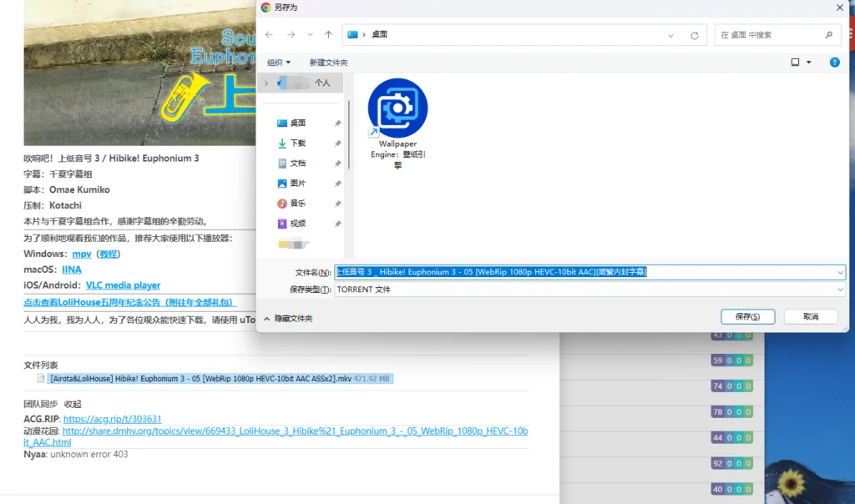Open Pictures folder in sidebar

click(298, 184)
